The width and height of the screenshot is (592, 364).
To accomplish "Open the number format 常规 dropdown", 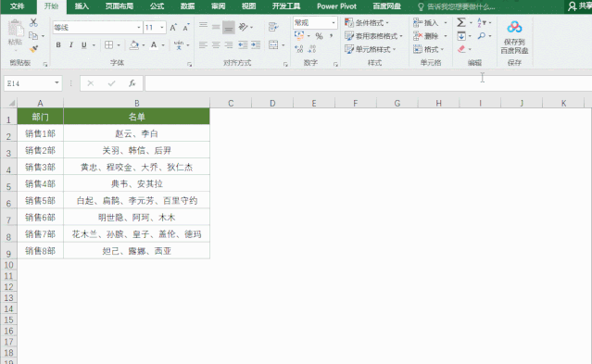I will pyautogui.click(x=334, y=22).
